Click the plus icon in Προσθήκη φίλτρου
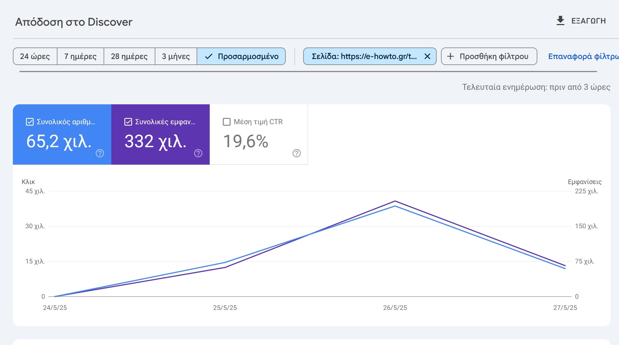Screen dimensions: 619x364 [x=450, y=57]
